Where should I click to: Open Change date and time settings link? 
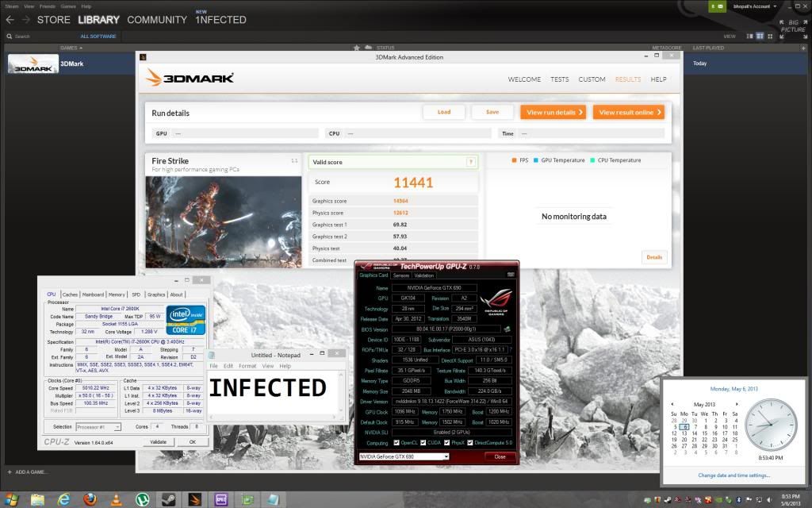(733, 475)
